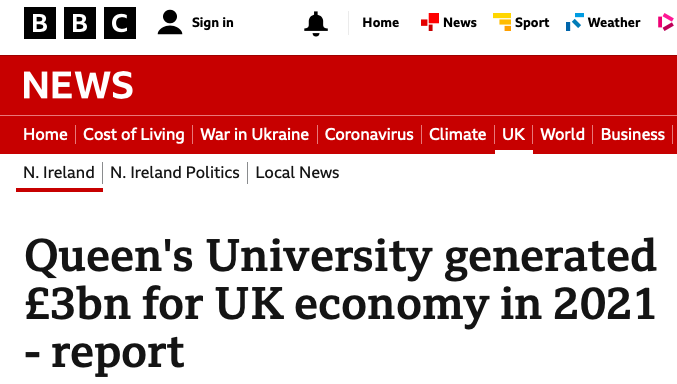Switch to Local News tab
Viewport: 677px width, 384px height.
[297, 173]
